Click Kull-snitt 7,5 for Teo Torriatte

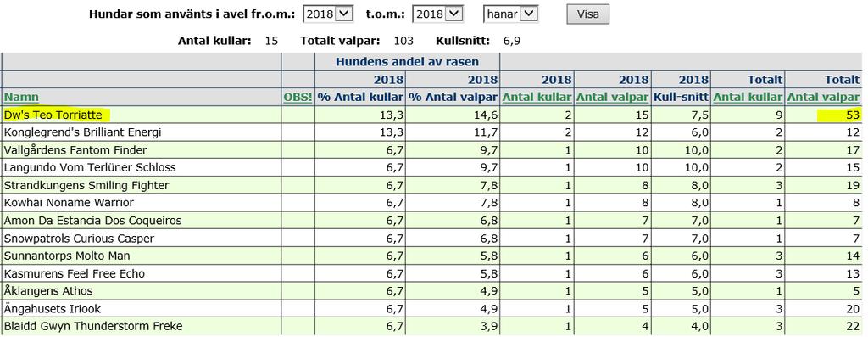(x=699, y=115)
